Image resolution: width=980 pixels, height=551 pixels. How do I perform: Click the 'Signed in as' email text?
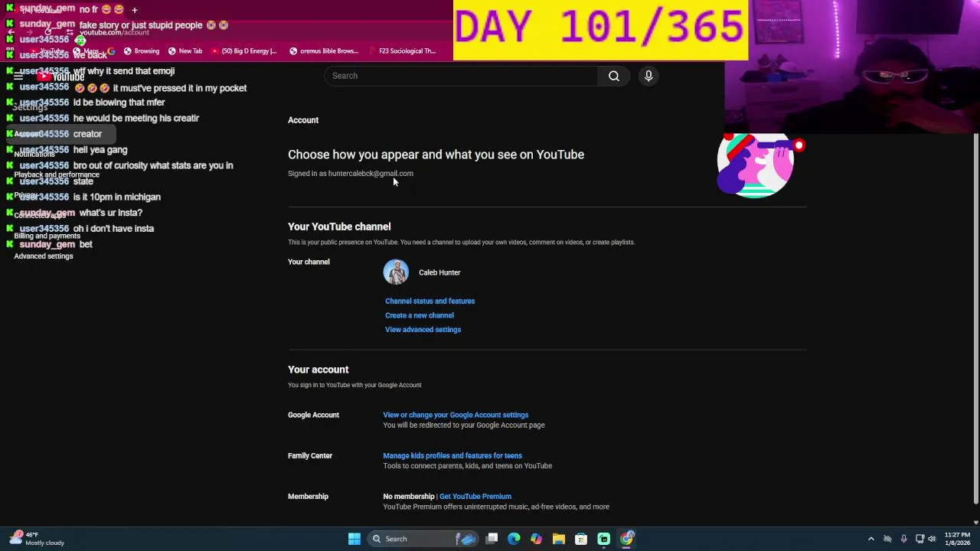pos(351,174)
